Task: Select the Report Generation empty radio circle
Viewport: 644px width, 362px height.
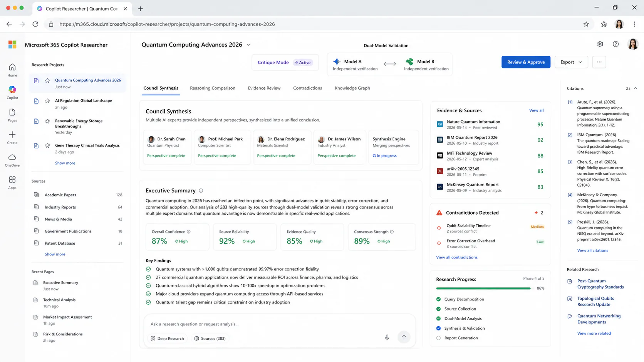Action: 438,338
